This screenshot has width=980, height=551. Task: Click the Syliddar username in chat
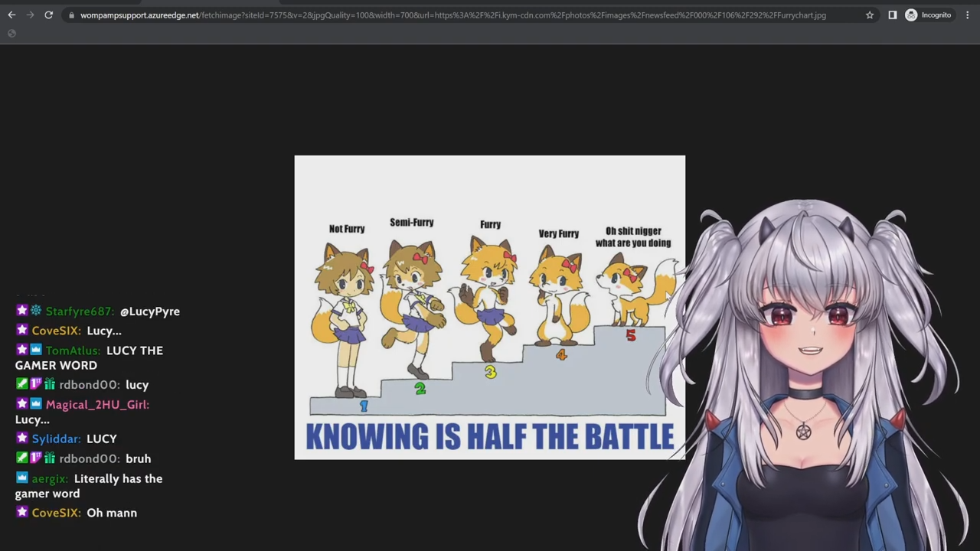pyautogui.click(x=56, y=439)
